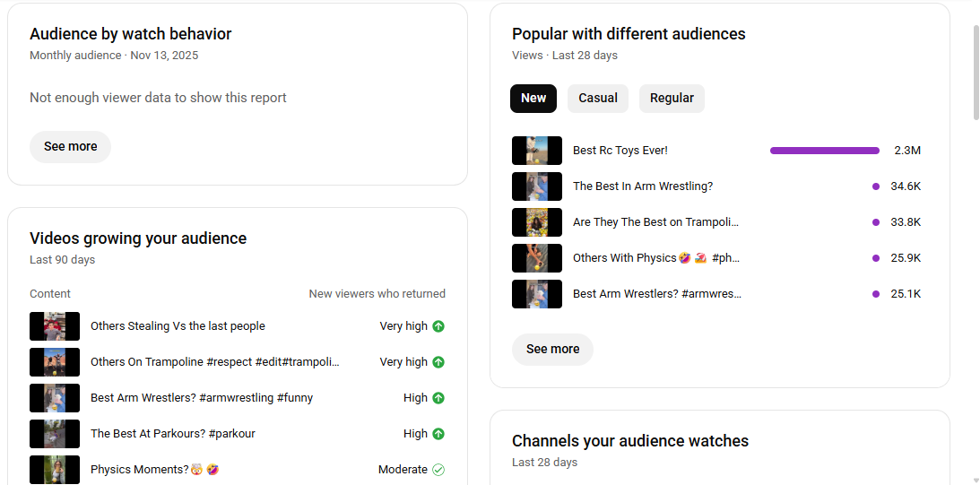Image resolution: width=980 pixels, height=485 pixels.
Task: Switch to the Casual audience chip
Action: coord(598,99)
